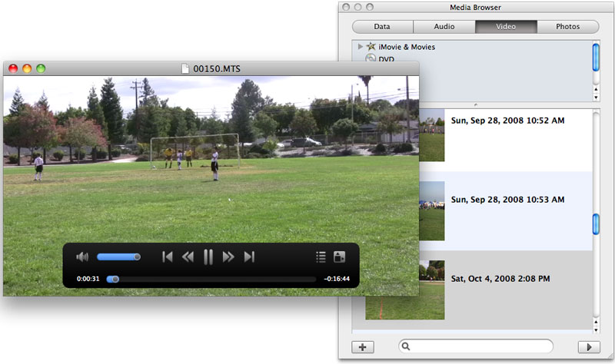Mute audio with the speaker icon
Screen dimensions: 615x364
pos(82,257)
